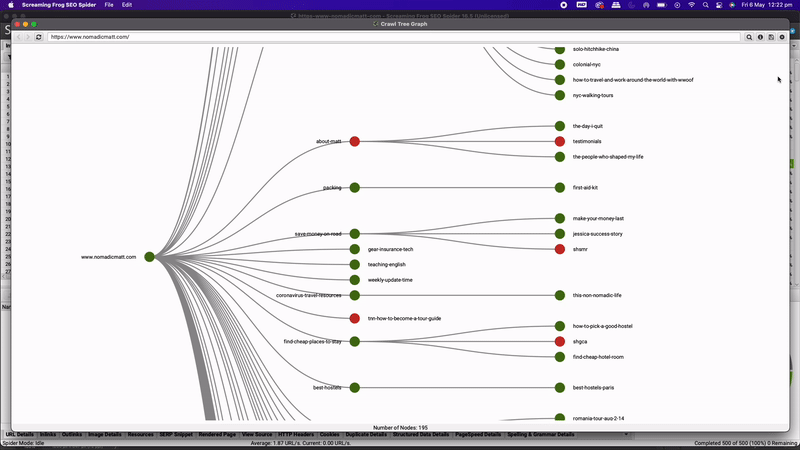Open the WD drive utility menu bar icon
Image resolution: width=800 pixels, height=450 pixels.
pos(582,5)
